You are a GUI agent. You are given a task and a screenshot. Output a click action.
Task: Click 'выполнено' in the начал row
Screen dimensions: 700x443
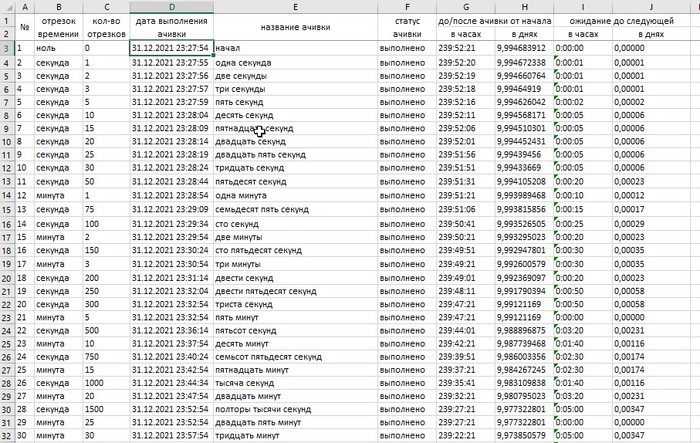[x=407, y=48]
